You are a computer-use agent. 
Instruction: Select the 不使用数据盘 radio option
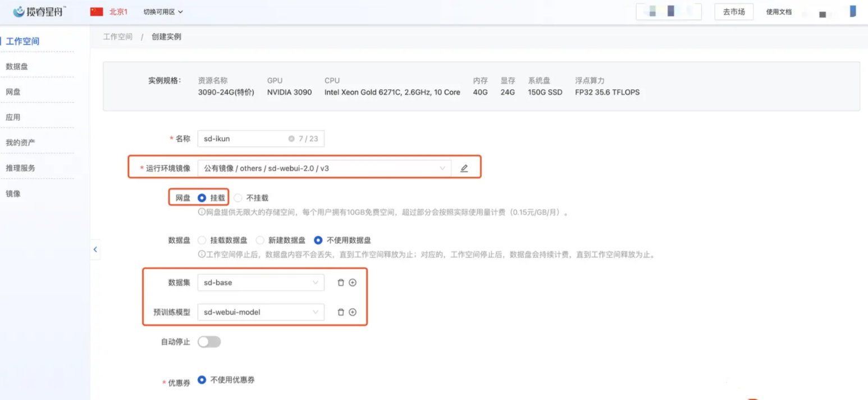pos(318,240)
